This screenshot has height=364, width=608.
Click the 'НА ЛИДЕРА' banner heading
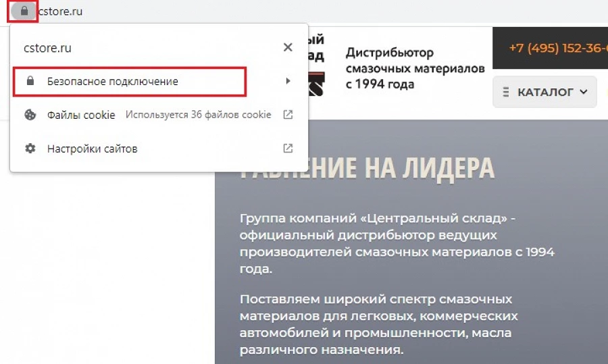[429, 168]
